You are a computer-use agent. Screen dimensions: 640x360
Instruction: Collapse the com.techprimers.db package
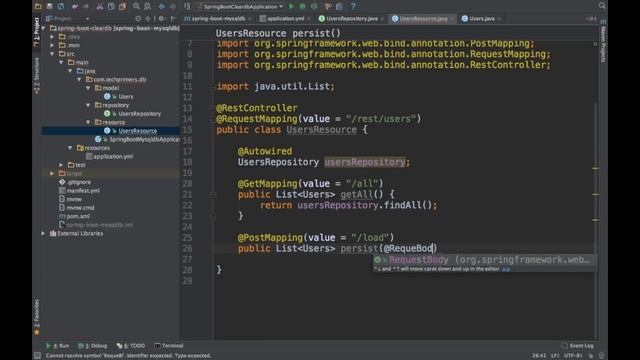(79, 80)
